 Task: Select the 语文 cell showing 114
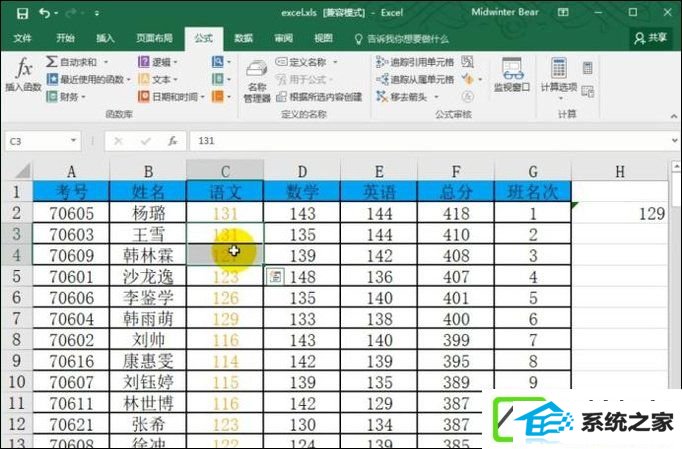click(x=225, y=361)
